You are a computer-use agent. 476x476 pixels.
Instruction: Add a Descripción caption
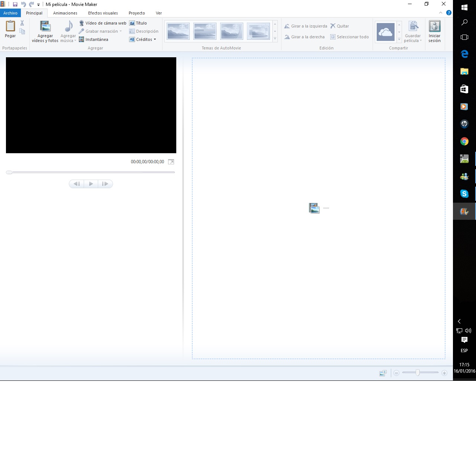tap(144, 31)
